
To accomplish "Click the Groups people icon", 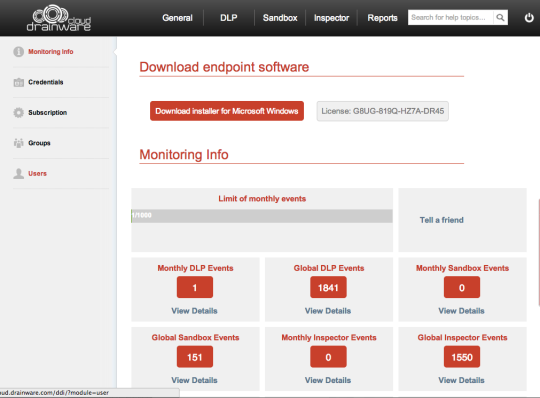I will point(19,143).
